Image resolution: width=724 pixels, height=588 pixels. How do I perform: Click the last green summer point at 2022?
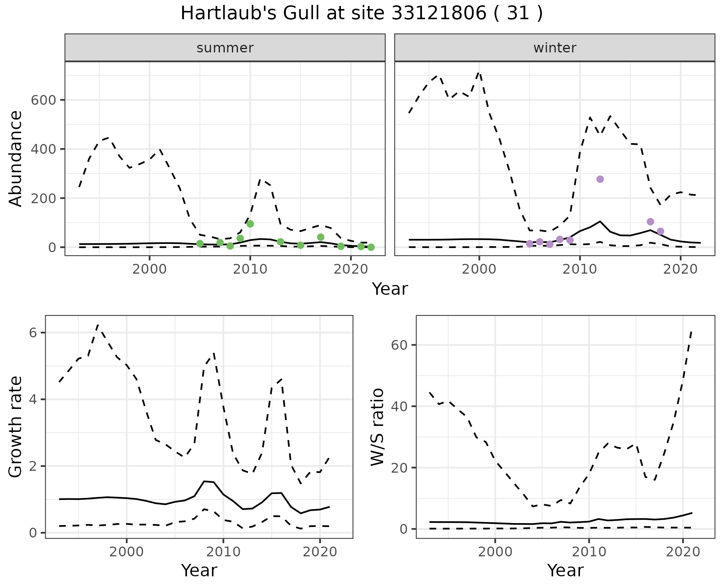point(371,247)
